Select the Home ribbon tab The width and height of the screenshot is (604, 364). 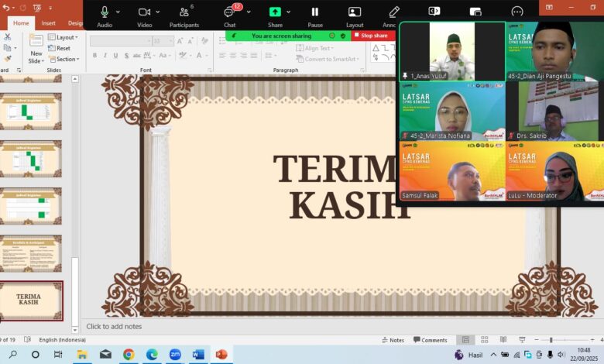click(21, 23)
